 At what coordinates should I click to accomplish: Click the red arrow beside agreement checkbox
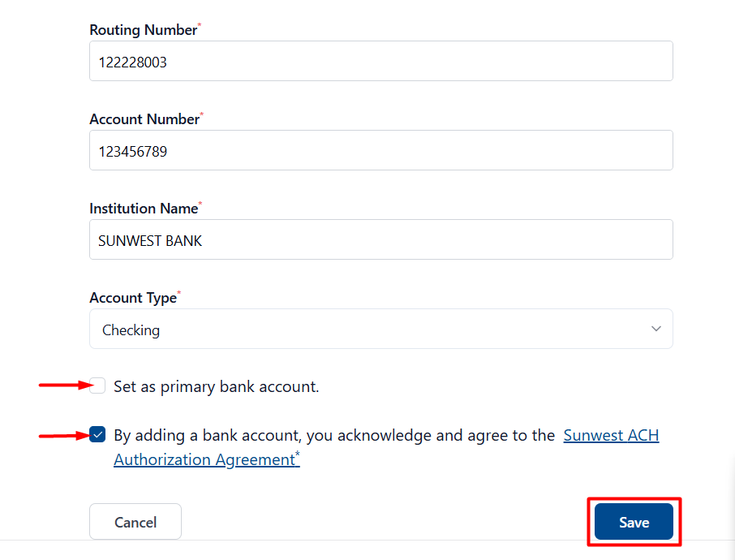[65, 436]
